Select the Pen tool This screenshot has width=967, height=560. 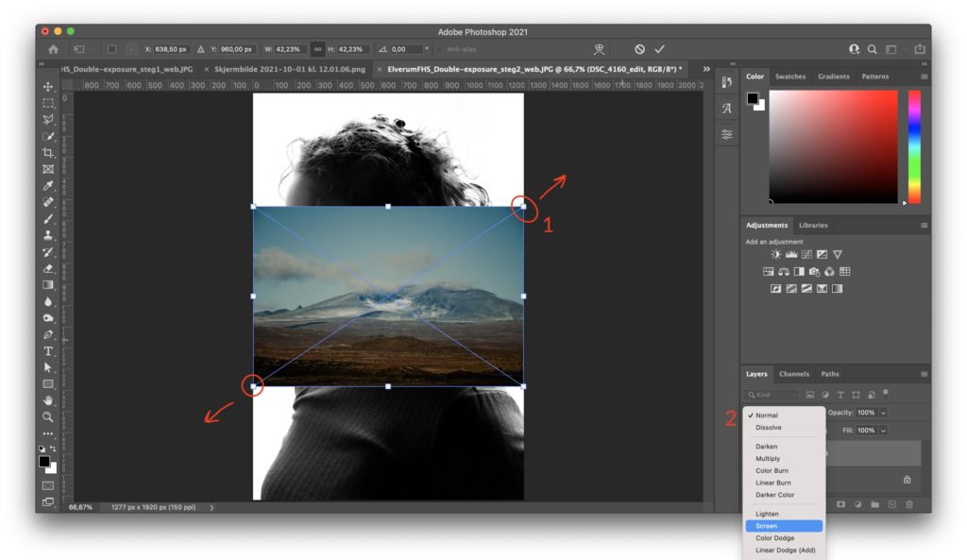pyautogui.click(x=48, y=334)
